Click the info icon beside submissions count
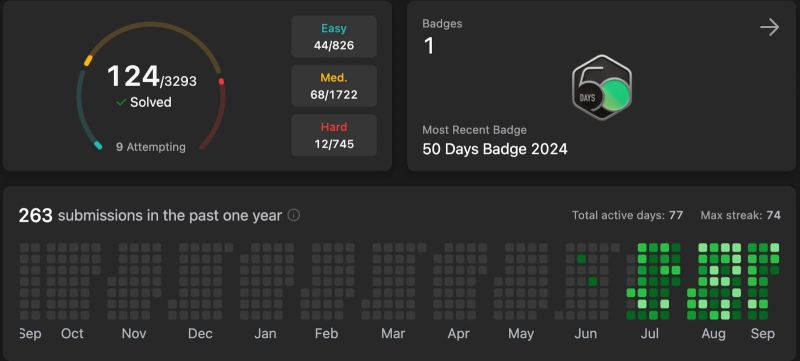The image size is (800, 361). pos(293,215)
